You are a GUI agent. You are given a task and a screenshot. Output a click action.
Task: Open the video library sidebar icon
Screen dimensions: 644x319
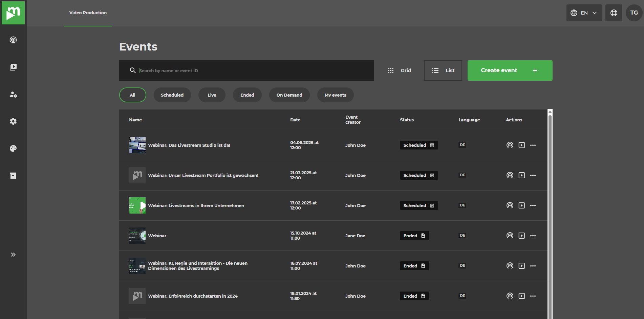pyautogui.click(x=13, y=67)
